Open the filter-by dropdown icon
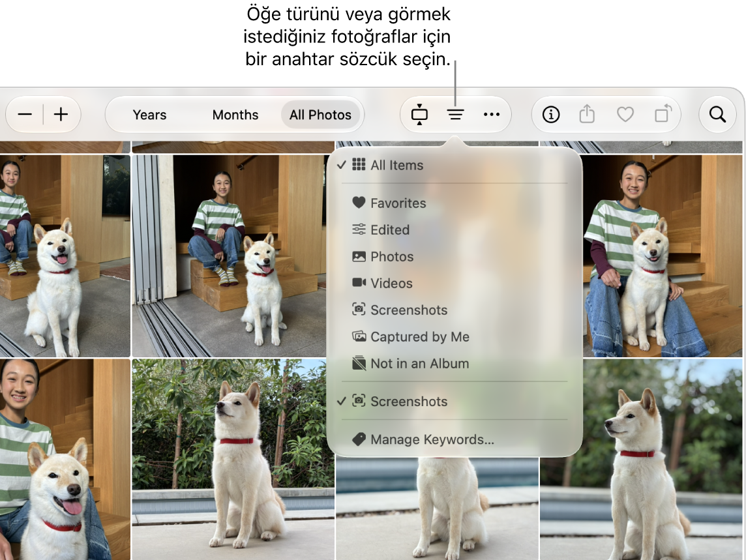The height and width of the screenshot is (560, 746). coord(455,115)
